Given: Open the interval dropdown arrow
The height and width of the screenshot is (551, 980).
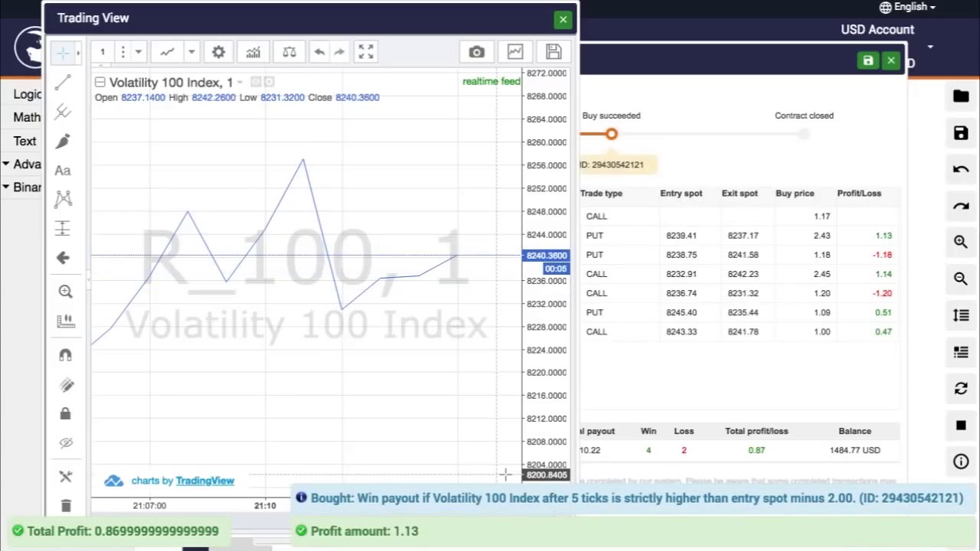Looking at the screenshot, I should pyautogui.click(x=139, y=52).
